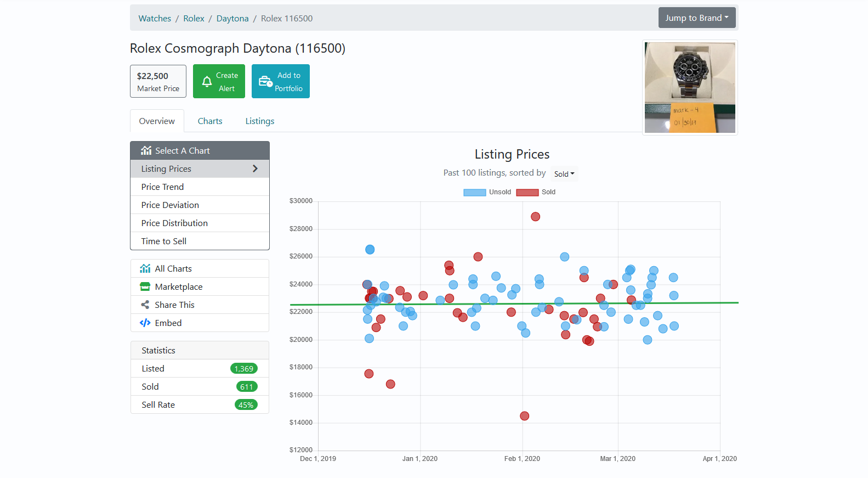Click the Embed code brackets icon
The image size is (868, 478).
(x=145, y=323)
